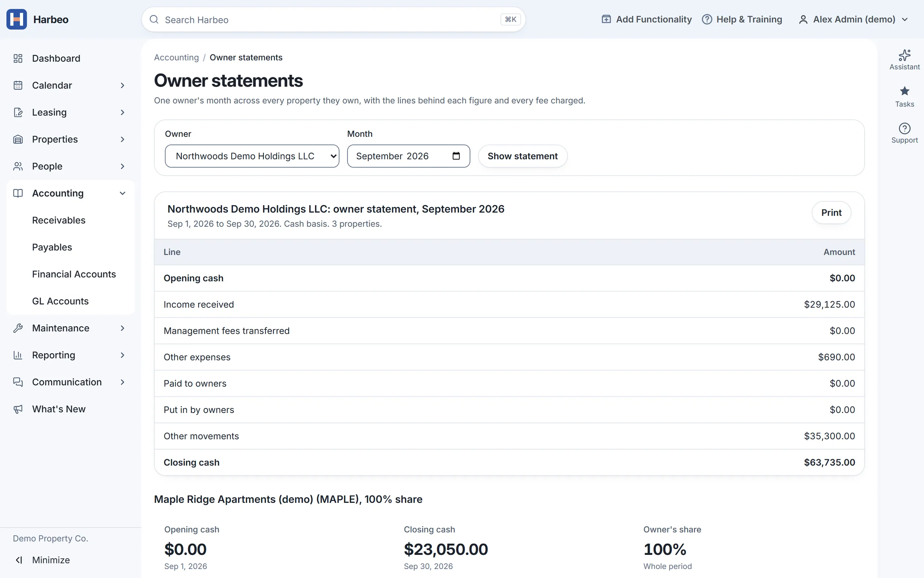Viewport: 924px width, 578px height.
Task: Open the Alex Admin account menu chevron
Action: pos(905,20)
